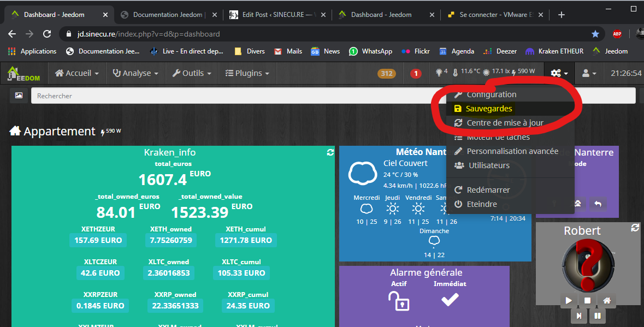Image resolution: width=644 pixels, height=327 pixels.
Task: Switch to the Documentation Jeedom tab
Action: click(x=168, y=15)
